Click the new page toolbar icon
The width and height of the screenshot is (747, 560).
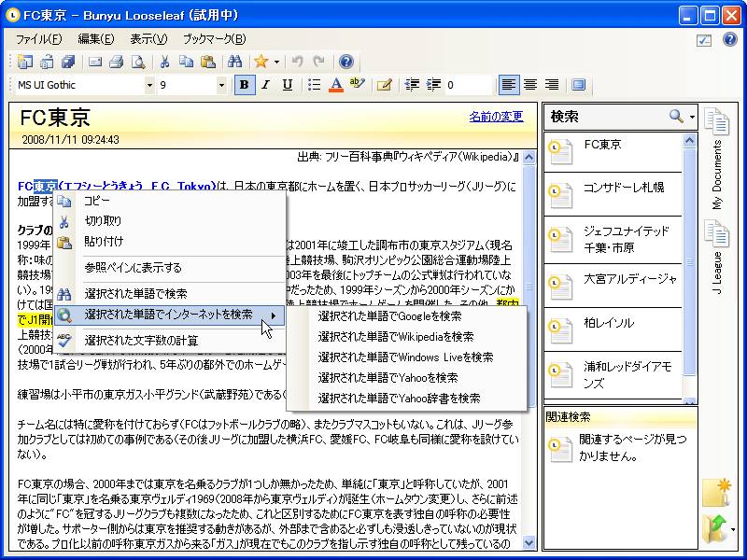[x=25, y=62]
